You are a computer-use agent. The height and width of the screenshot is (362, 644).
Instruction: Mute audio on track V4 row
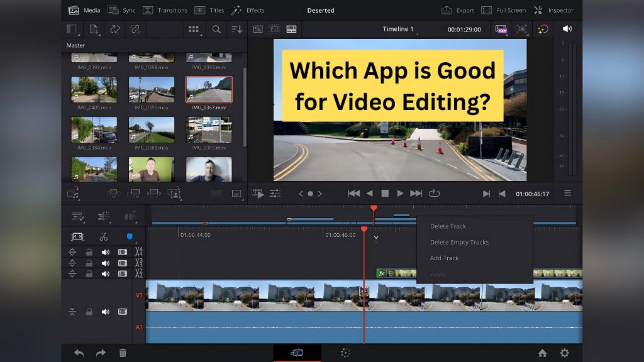pyautogui.click(x=106, y=252)
